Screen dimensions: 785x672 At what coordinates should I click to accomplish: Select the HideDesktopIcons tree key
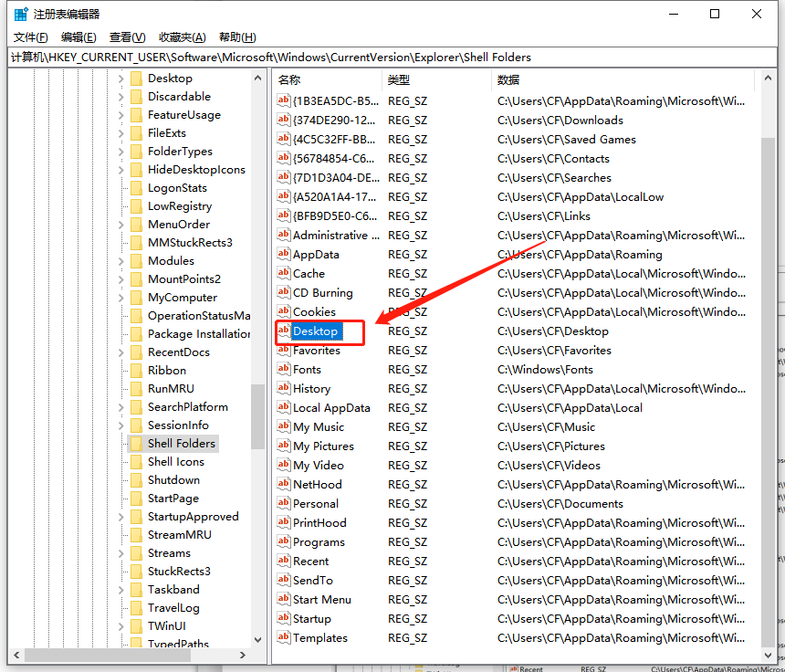pyautogui.click(x=196, y=170)
